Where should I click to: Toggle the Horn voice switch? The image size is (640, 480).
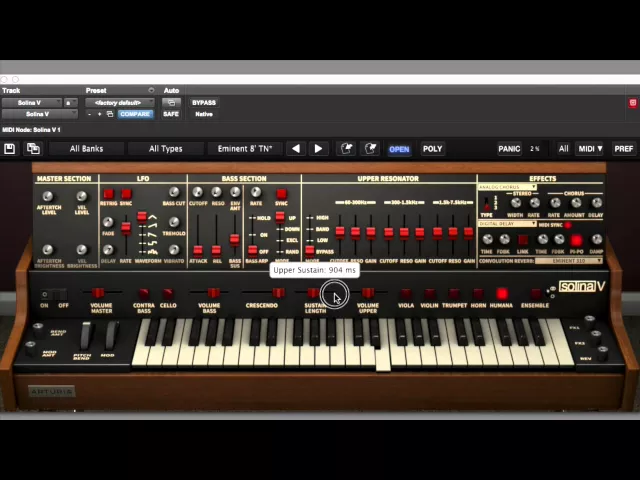[x=478, y=293]
